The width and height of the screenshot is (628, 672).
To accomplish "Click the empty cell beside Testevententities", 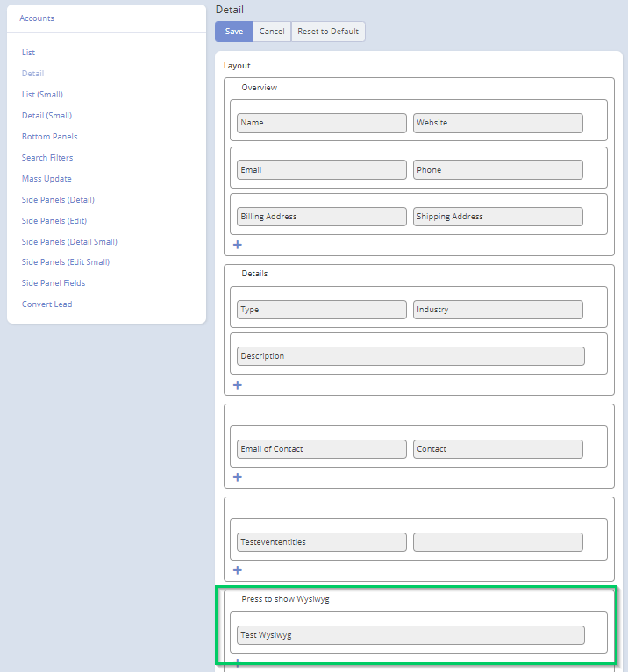I will click(497, 542).
